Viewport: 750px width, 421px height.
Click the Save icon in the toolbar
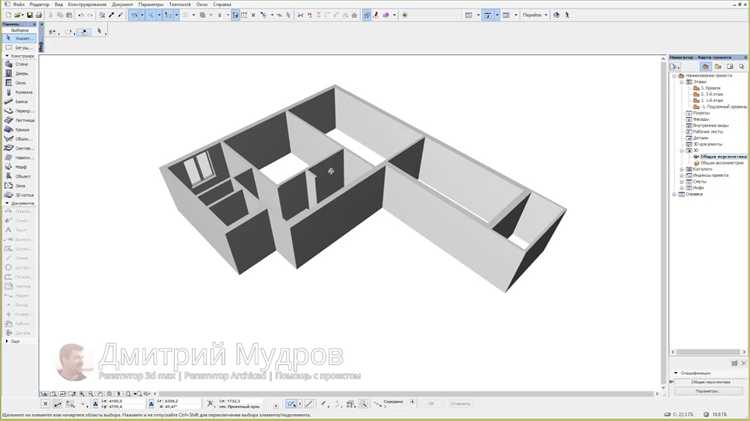point(30,15)
